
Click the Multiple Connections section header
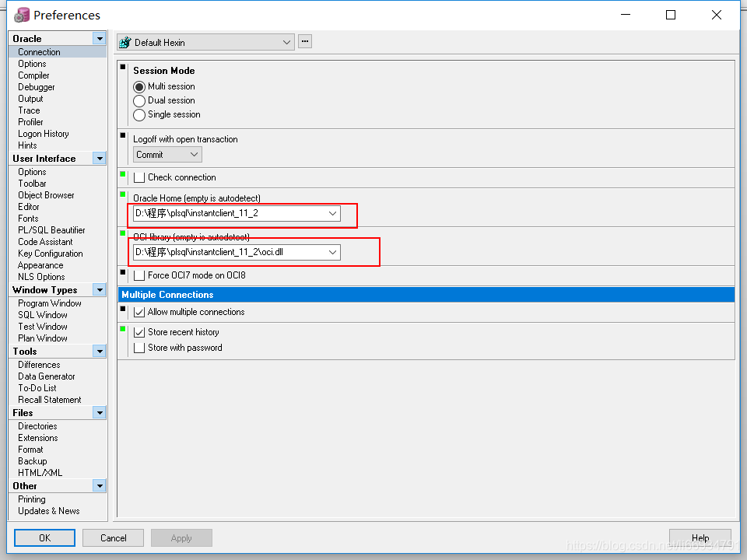(426, 295)
